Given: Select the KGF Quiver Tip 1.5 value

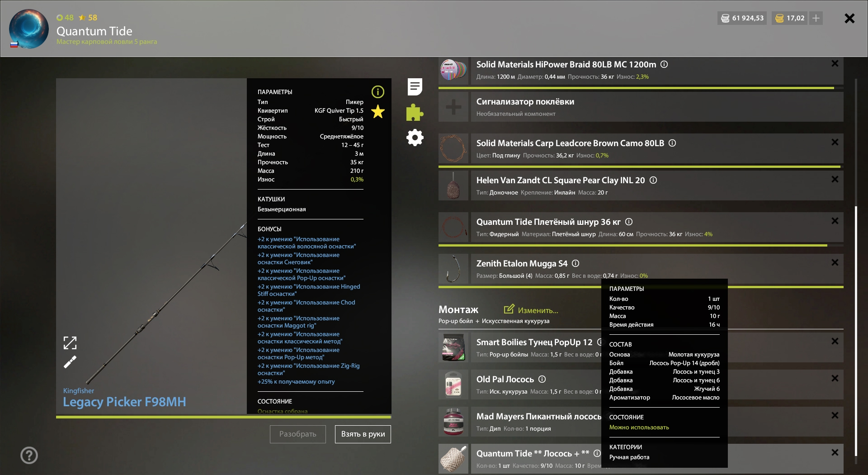Looking at the screenshot, I should [x=339, y=111].
